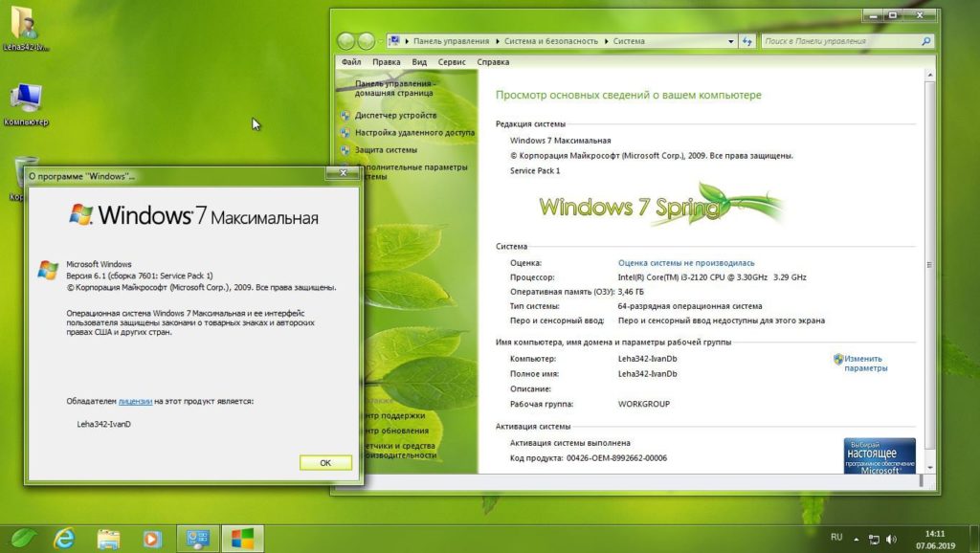
Task: Click 'Перо и сенсорный ввод недоступны' value
Action: coord(722,321)
